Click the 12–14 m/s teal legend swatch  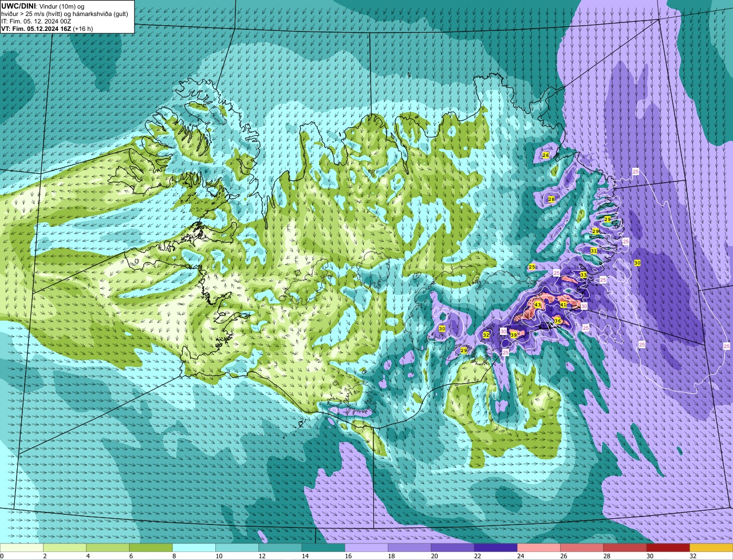coord(280,548)
